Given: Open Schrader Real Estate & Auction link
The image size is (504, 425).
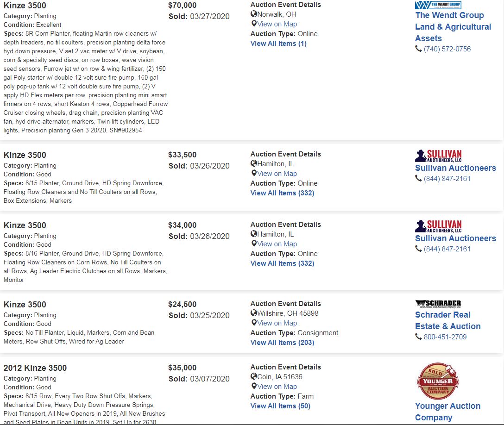Looking at the screenshot, I should (x=448, y=320).
